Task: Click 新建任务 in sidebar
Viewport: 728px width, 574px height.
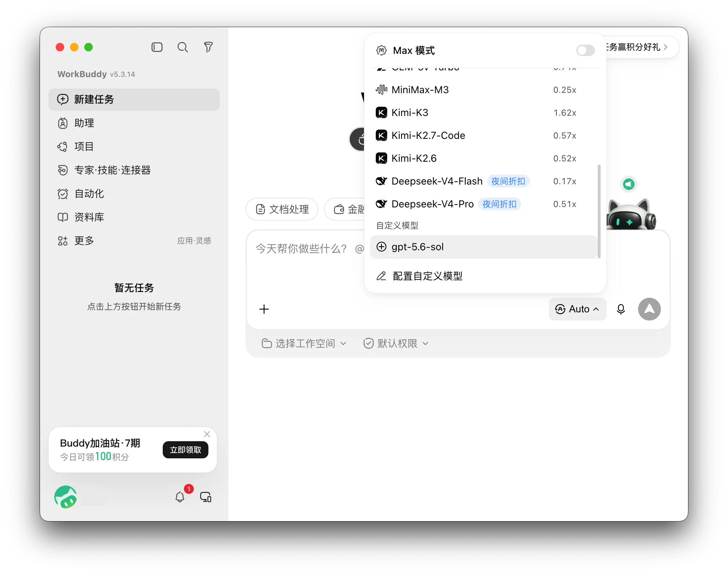Action: click(134, 99)
